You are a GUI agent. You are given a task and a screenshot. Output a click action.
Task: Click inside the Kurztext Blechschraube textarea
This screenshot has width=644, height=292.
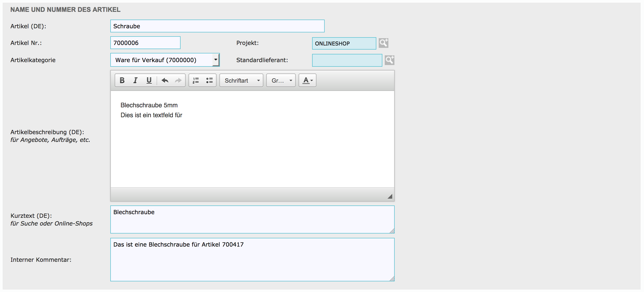click(252, 220)
